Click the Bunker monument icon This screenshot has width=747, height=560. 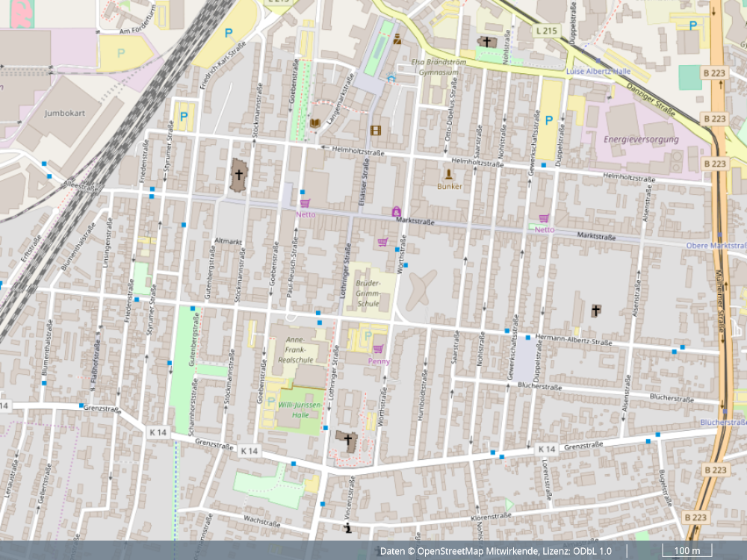point(449,174)
